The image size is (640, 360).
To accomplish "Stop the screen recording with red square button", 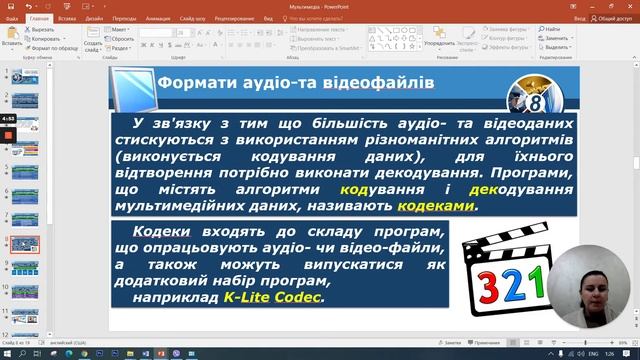I will point(8,135).
